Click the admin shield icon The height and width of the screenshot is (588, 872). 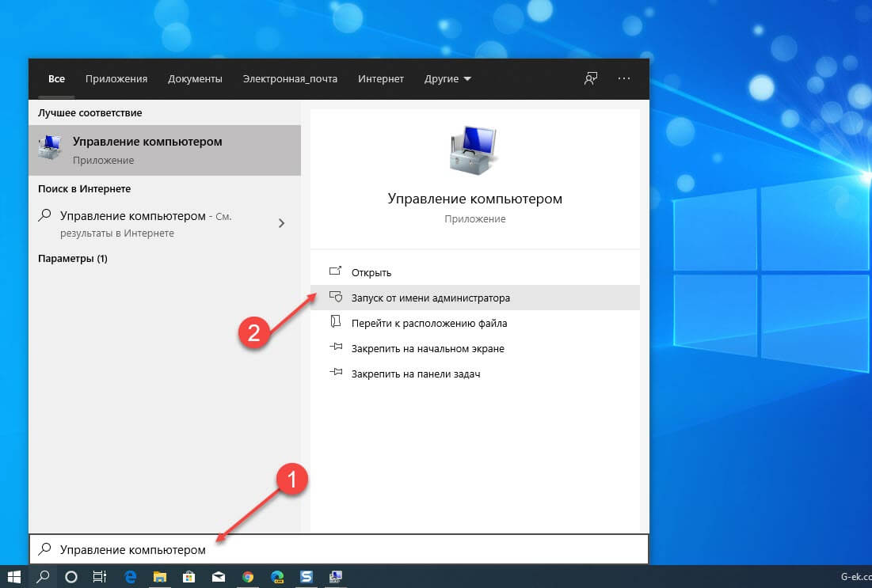pyautogui.click(x=335, y=297)
